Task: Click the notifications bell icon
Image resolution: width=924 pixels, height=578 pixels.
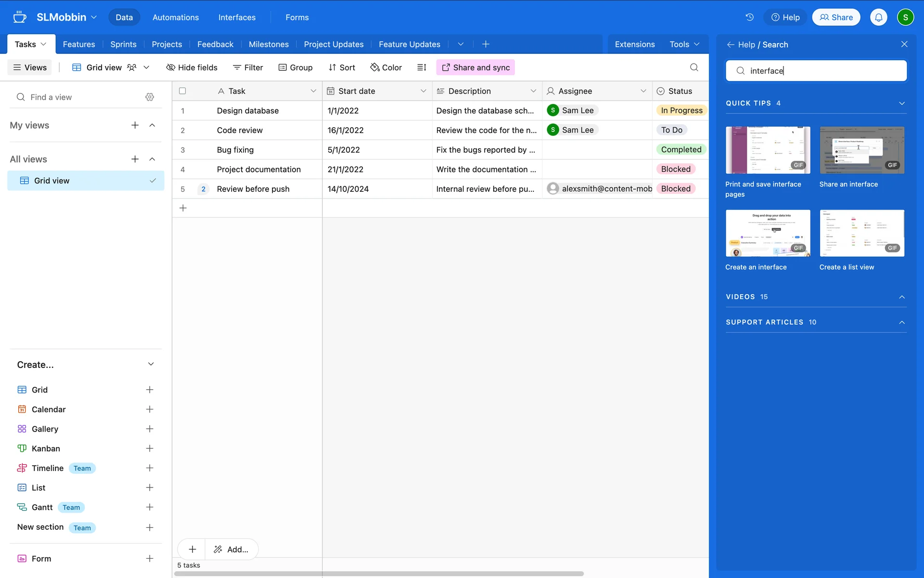Action: click(x=878, y=17)
